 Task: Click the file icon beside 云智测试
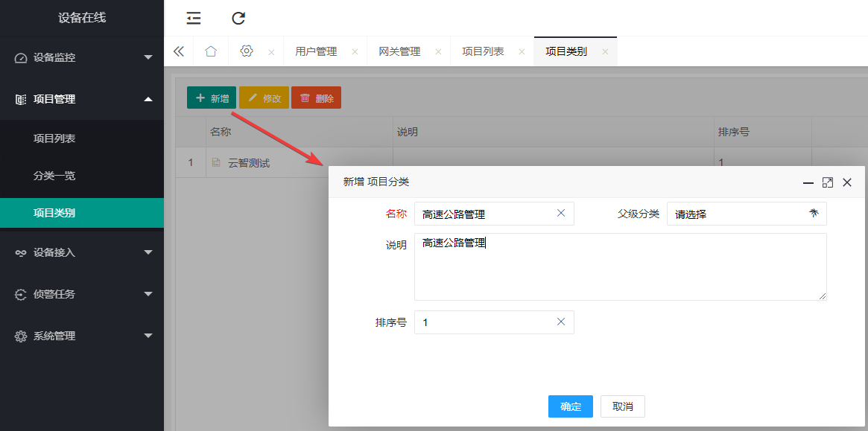217,163
